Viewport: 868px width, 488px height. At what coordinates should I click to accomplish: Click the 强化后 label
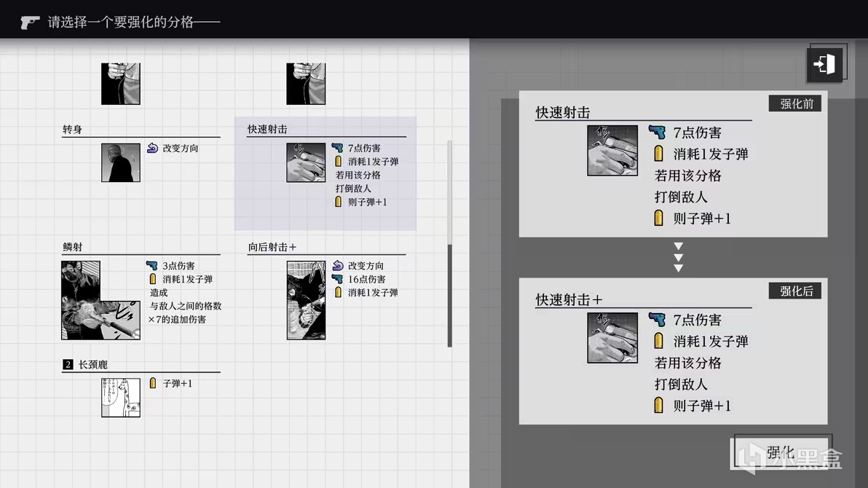[x=795, y=291]
